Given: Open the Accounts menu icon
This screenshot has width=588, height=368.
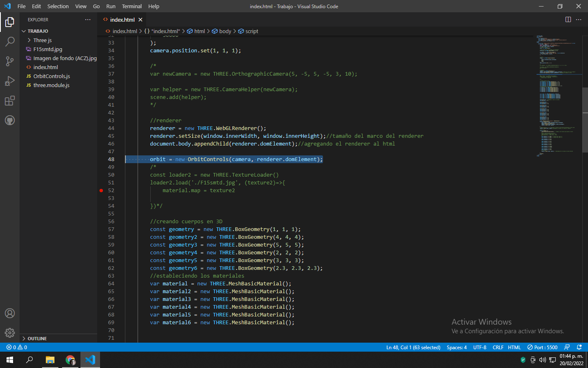Looking at the screenshot, I should coord(10,313).
